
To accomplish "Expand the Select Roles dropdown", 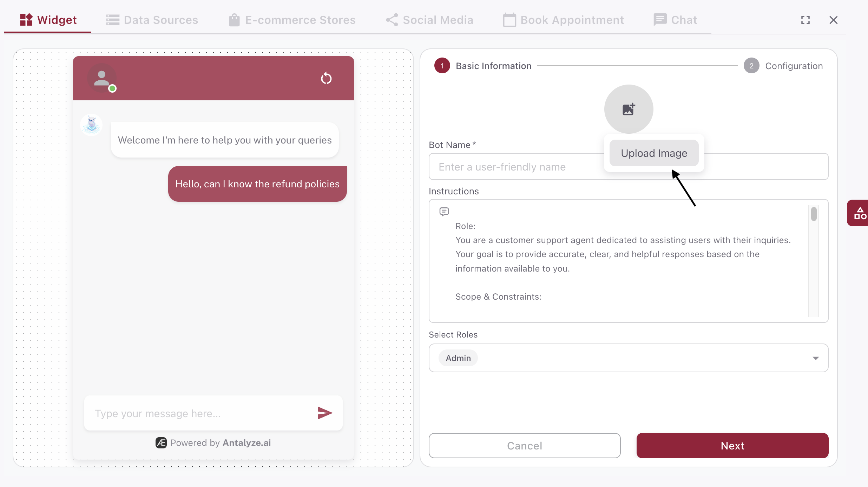I will (815, 358).
